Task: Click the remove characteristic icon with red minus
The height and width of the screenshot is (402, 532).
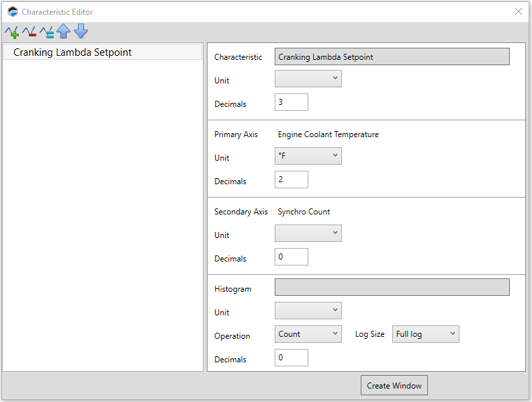Action: (x=29, y=32)
